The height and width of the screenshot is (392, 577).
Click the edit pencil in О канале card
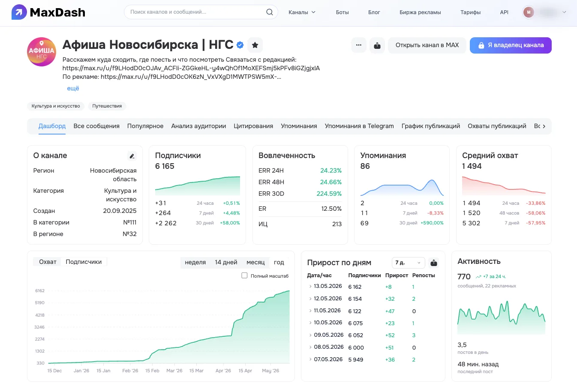pyautogui.click(x=132, y=156)
